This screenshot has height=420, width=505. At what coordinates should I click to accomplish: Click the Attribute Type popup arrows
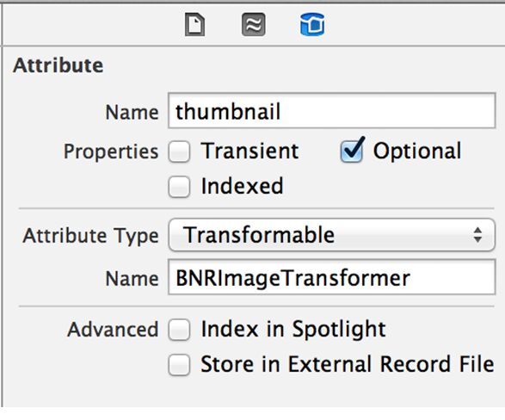pyautogui.click(x=477, y=235)
